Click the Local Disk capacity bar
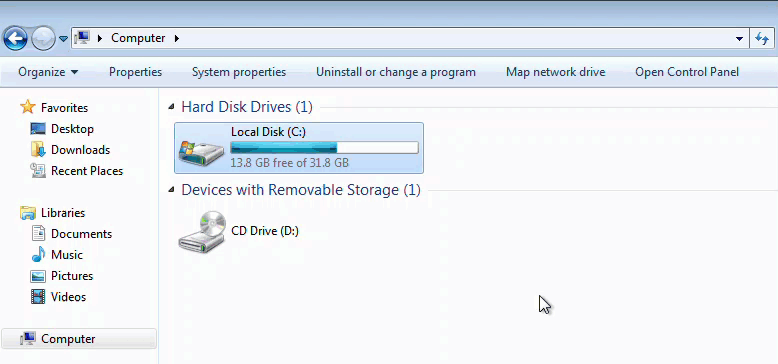This screenshot has width=778, height=364. (x=324, y=147)
